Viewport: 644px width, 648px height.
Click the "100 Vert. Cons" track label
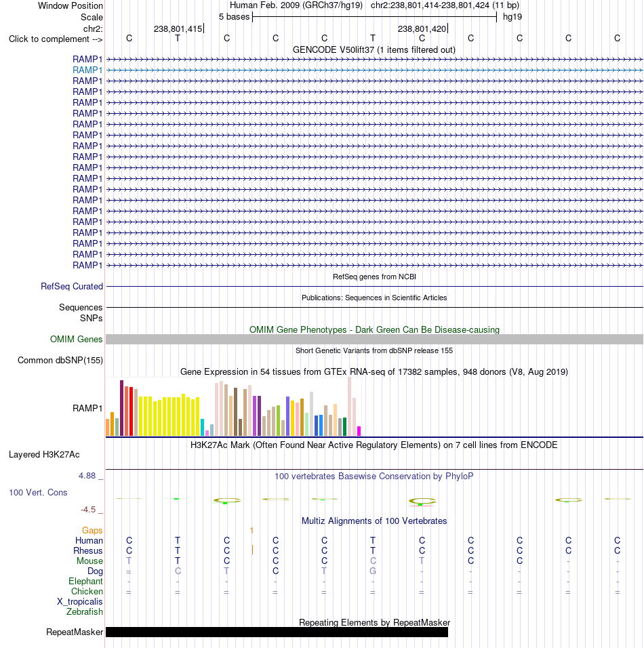38,493
